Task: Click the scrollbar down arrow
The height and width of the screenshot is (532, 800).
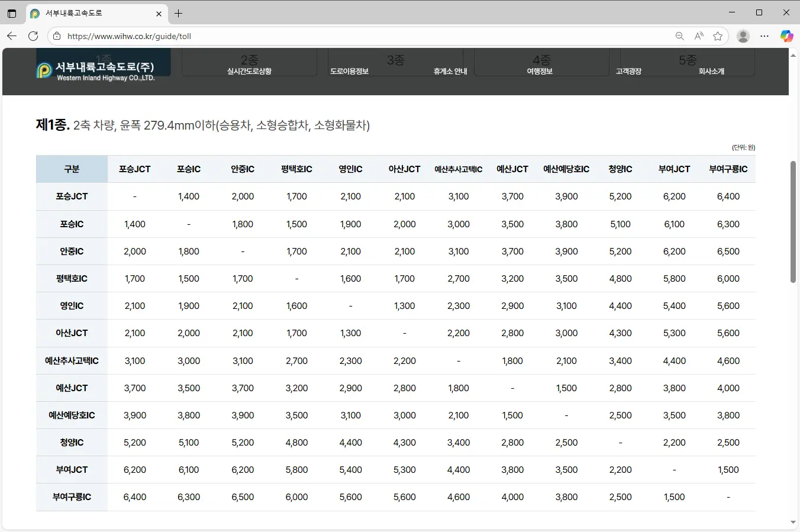Action: point(793,523)
